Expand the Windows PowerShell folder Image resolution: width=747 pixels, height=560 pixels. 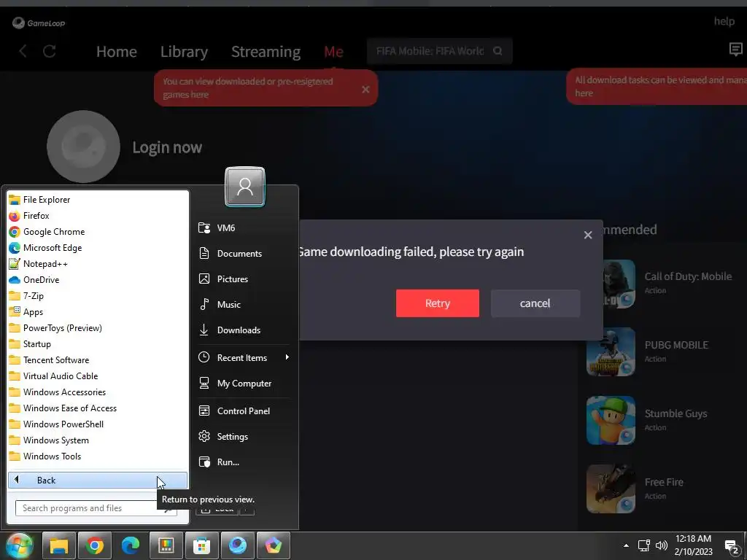pos(98,424)
